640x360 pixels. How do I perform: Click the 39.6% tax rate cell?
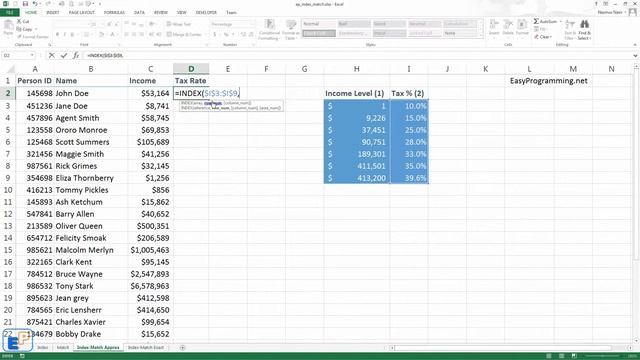pyautogui.click(x=409, y=178)
